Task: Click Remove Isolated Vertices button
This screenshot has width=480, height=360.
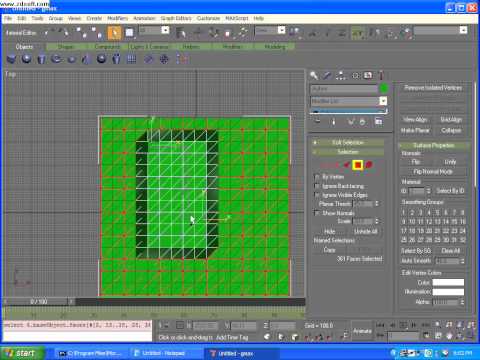Action: point(433,88)
